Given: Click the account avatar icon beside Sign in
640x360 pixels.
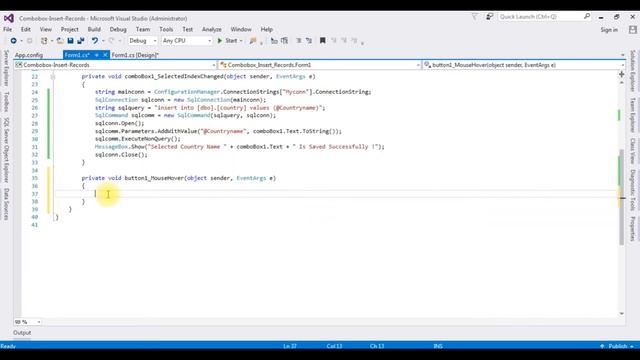Looking at the screenshot, I should click(633, 29).
